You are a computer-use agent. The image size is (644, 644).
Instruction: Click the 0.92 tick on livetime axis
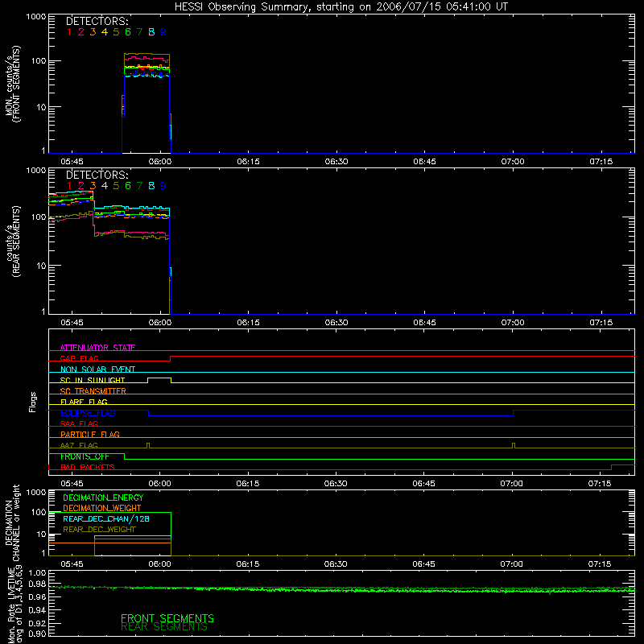pyautogui.click(x=37, y=622)
